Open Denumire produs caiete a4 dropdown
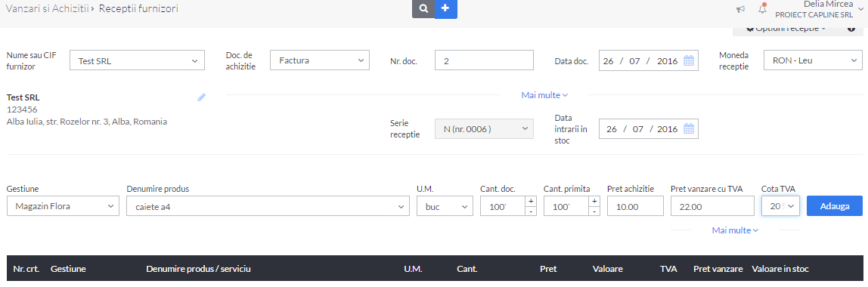The height and width of the screenshot is (287, 868). pyautogui.click(x=268, y=206)
